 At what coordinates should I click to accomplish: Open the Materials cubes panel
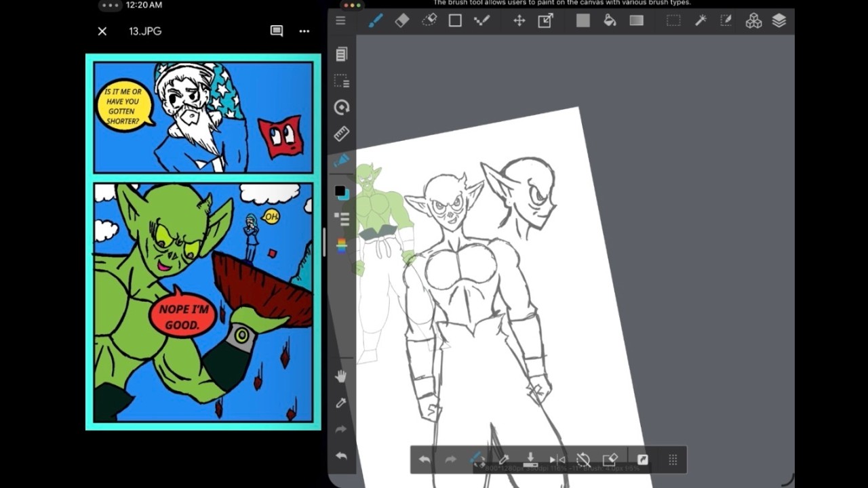coord(753,20)
